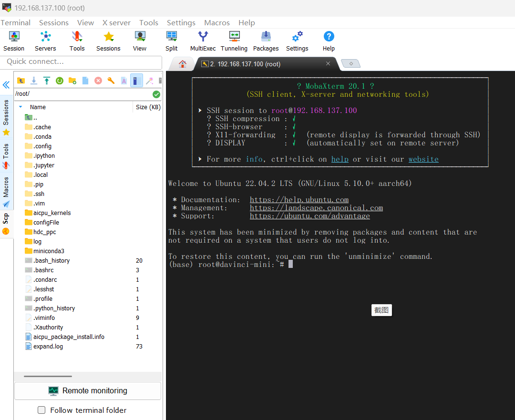Open the Sessions vertical side tab
The height and width of the screenshot is (420, 515).
6,118
